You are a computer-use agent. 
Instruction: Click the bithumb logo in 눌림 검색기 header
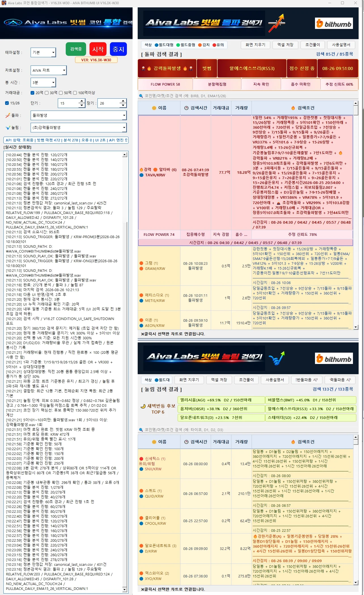[334, 359]
